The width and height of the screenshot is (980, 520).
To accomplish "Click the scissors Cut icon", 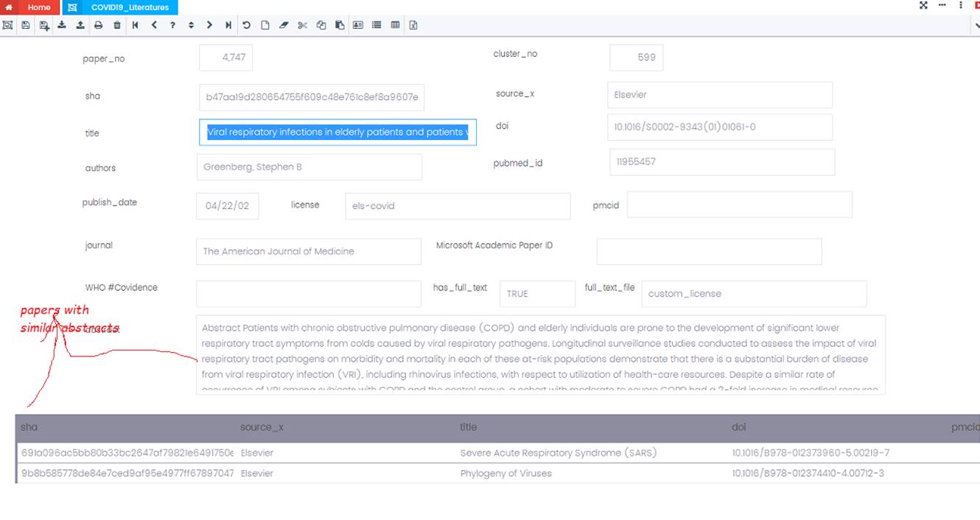I will (x=302, y=25).
